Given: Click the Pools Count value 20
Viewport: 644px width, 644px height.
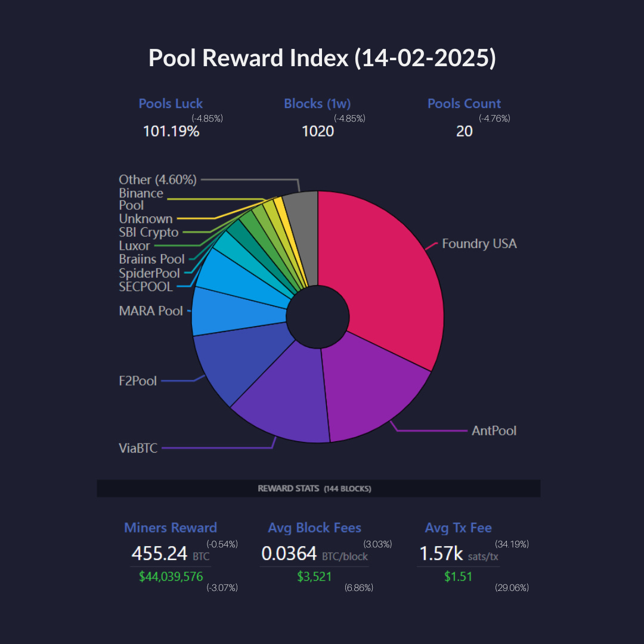Looking at the screenshot, I should point(464,131).
